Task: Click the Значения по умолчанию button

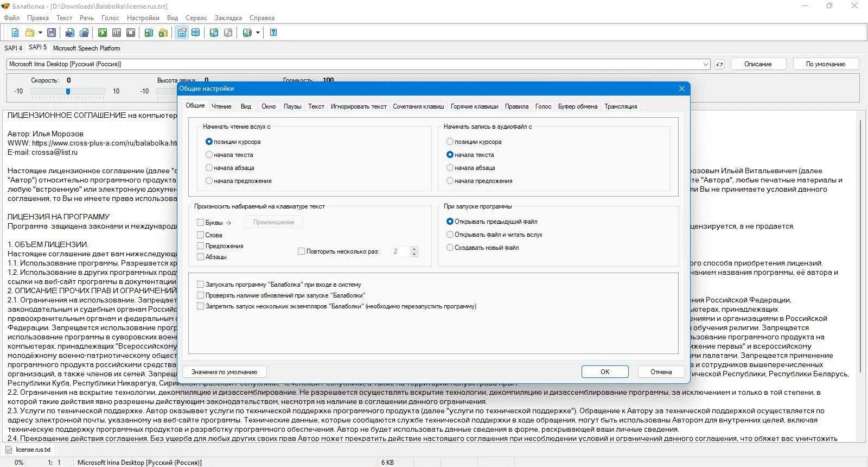Action: click(225, 372)
